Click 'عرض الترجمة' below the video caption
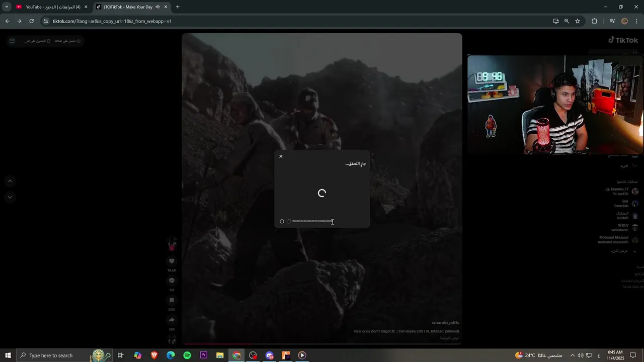The height and width of the screenshot is (362, 644). [x=449, y=338]
